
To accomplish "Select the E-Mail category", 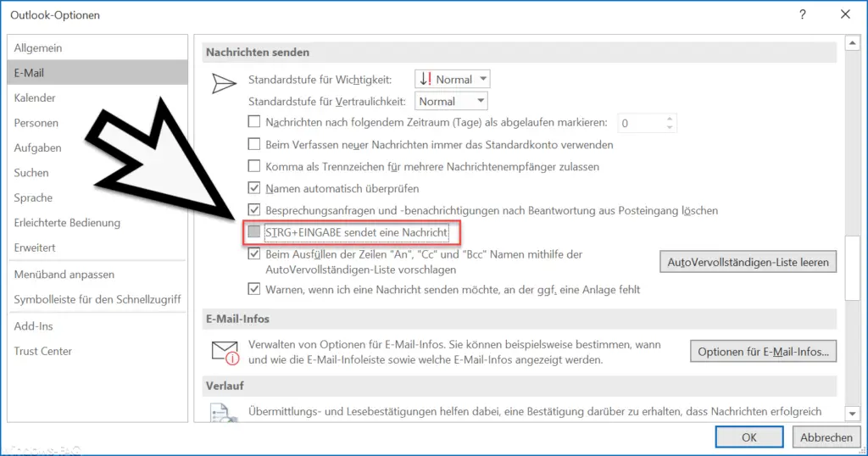I will [x=97, y=73].
